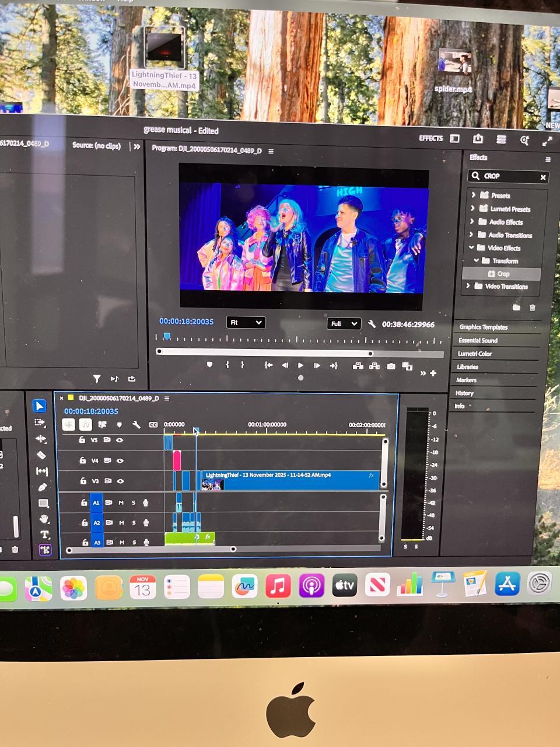Screen dimensions: 560x747
Task: Select the Hand tool
Action: click(x=44, y=519)
